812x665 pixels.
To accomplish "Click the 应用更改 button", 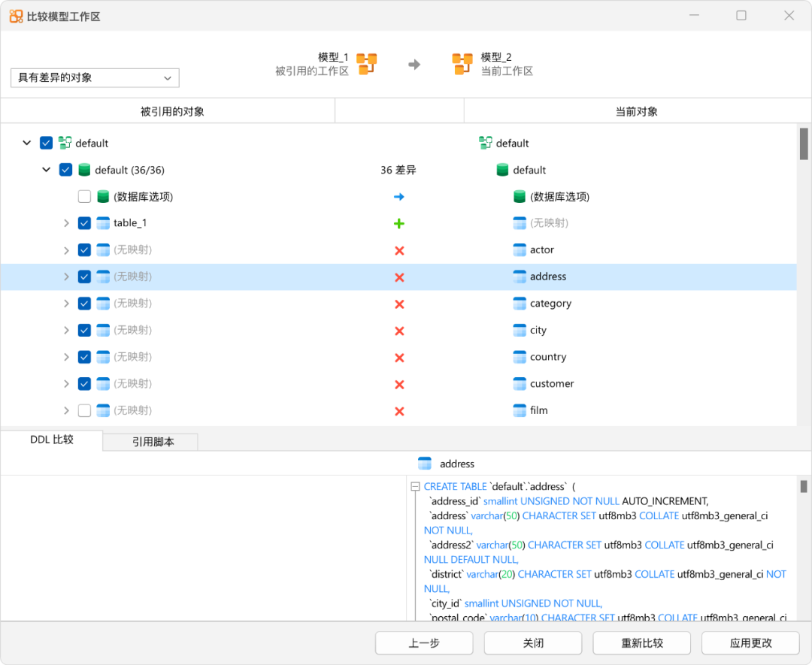I will (750, 642).
